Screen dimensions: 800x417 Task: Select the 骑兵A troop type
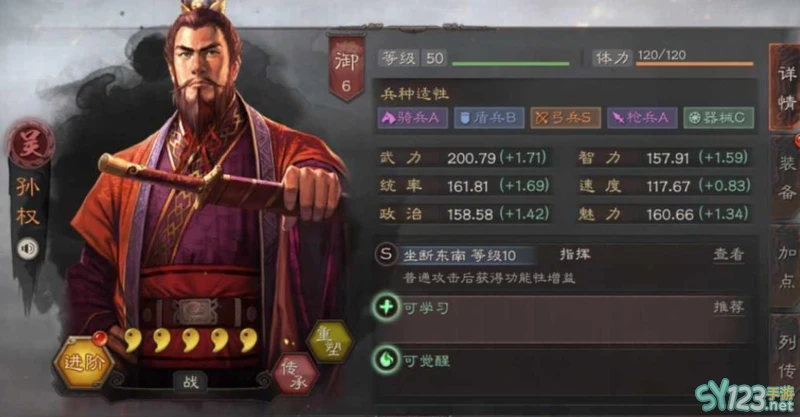point(412,118)
